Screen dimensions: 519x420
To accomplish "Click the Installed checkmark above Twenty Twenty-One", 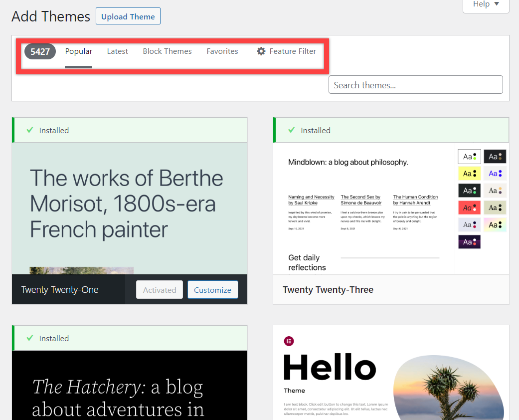I will [30, 130].
